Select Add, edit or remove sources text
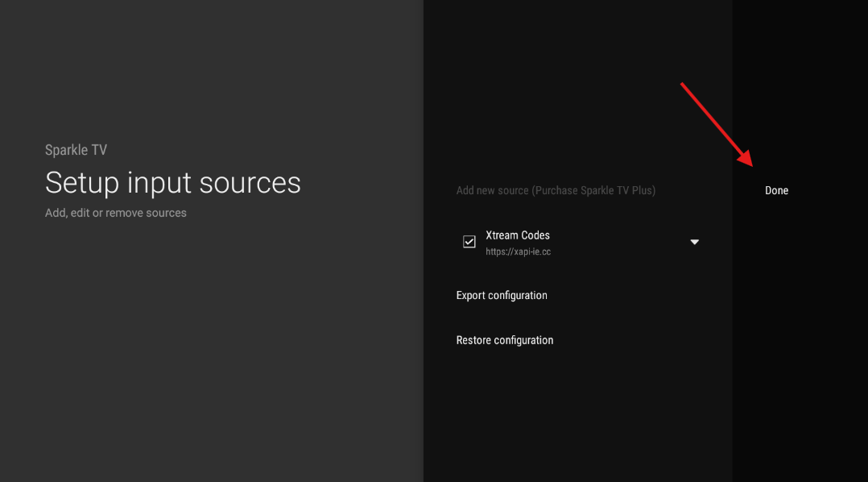 tap(116, 213)
